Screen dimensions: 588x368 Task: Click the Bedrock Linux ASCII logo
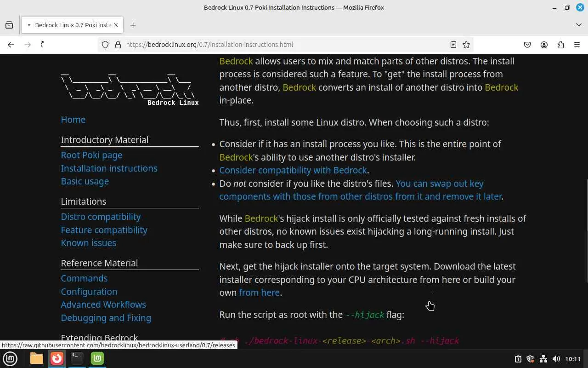pos(130,89)
